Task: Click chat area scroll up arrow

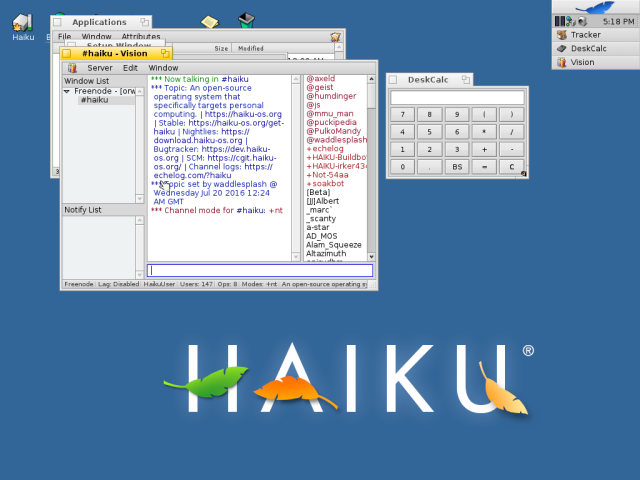Action: 296,79
